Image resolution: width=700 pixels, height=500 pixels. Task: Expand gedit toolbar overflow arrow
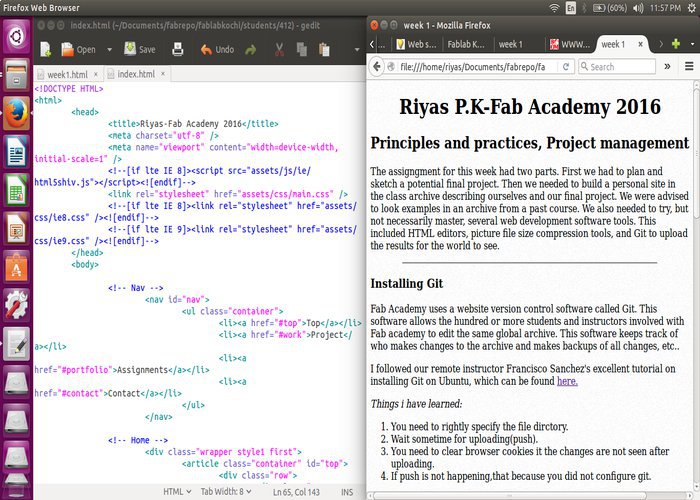coord(357,50)
